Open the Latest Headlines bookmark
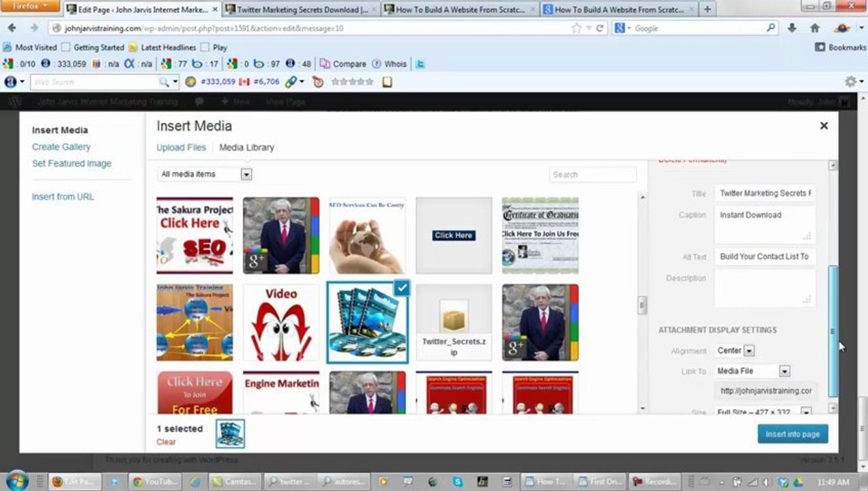Viewport: 868px width, 491px height. point(162,48)
